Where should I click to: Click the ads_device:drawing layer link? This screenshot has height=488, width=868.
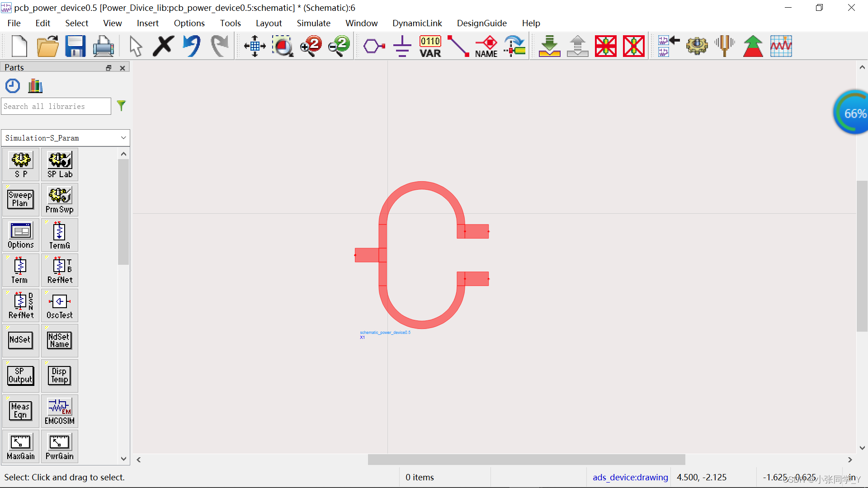pyautogui.click(x=630, y=477)
